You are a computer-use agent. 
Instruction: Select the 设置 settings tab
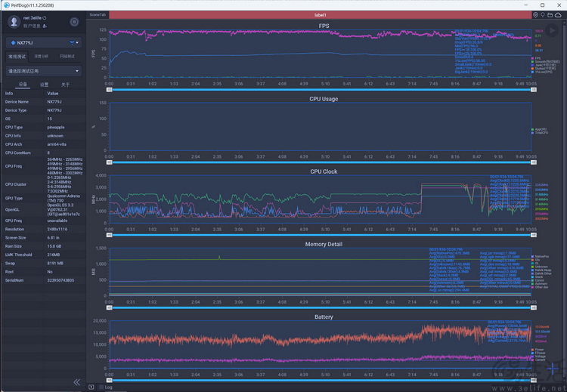(x=44, y=85)
